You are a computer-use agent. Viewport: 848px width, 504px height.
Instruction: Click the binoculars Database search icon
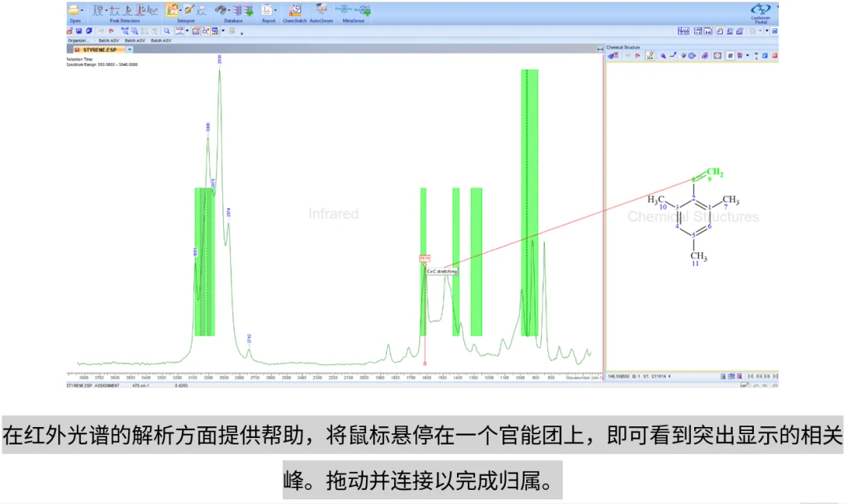(221, 9)
